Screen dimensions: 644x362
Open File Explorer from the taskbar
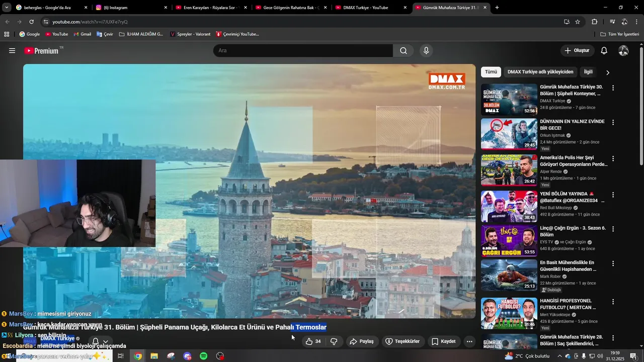click(154, 356)
